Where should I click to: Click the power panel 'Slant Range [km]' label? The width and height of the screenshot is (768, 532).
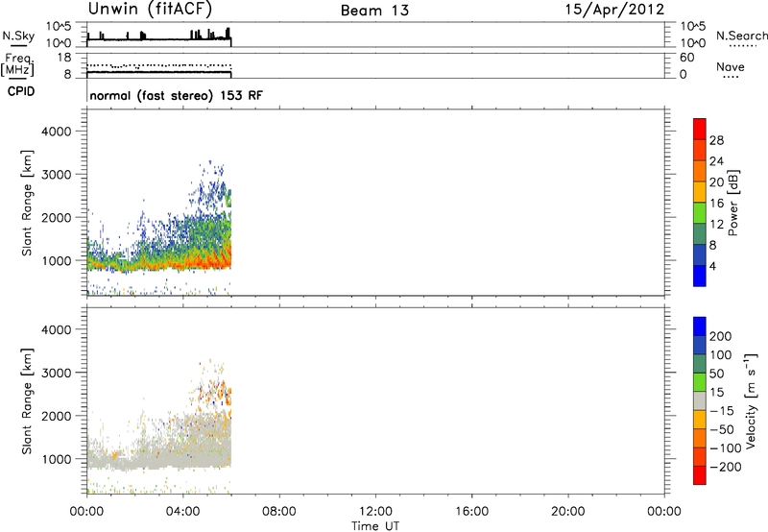pyautogui.click(x=28, y=203)
